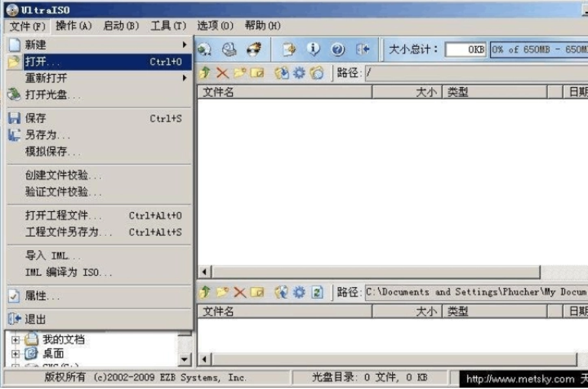Open 属性... from the File menu
The height and width of the screenshot is (389, 588).
[99, 296]
